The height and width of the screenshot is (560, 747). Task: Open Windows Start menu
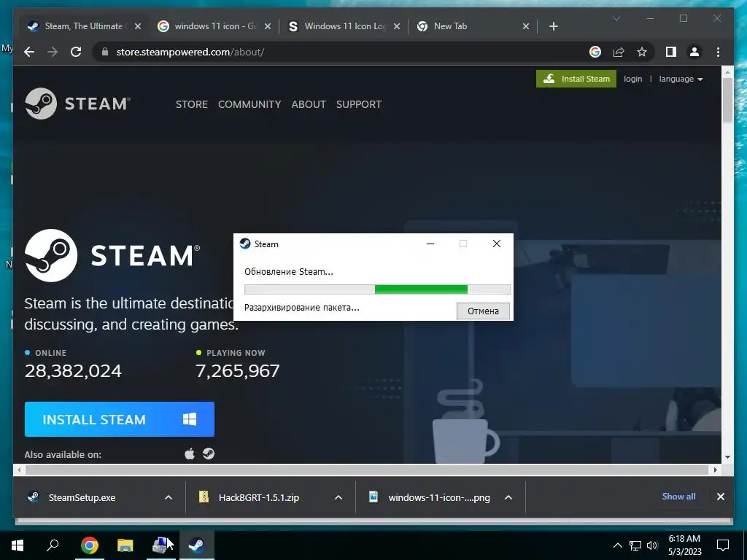[18, 545]
